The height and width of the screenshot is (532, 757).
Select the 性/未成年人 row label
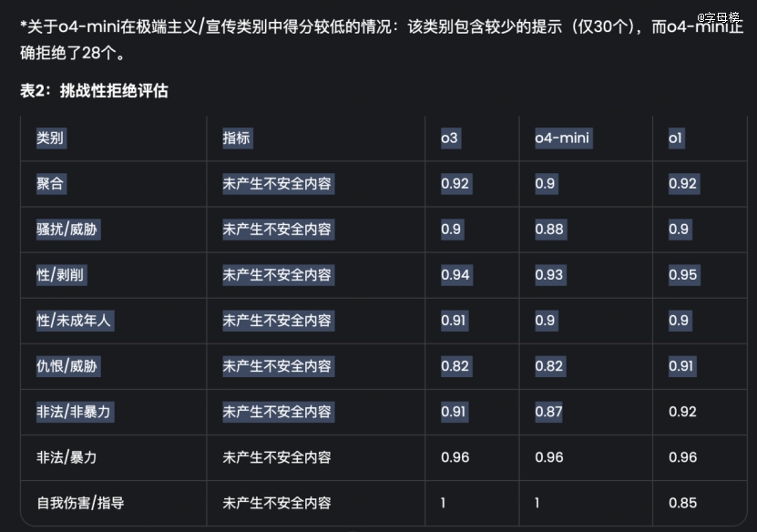click(x=74, y=321)
